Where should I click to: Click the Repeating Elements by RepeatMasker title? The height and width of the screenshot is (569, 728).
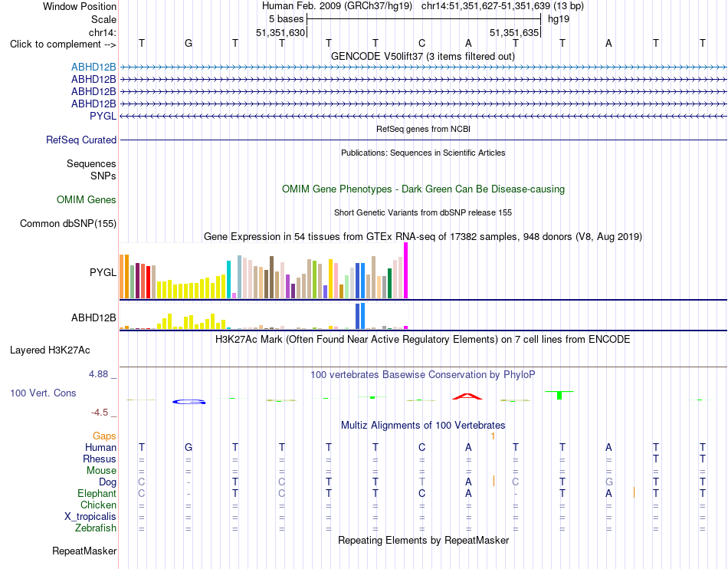pyautogui.click(x=423, y=540)
